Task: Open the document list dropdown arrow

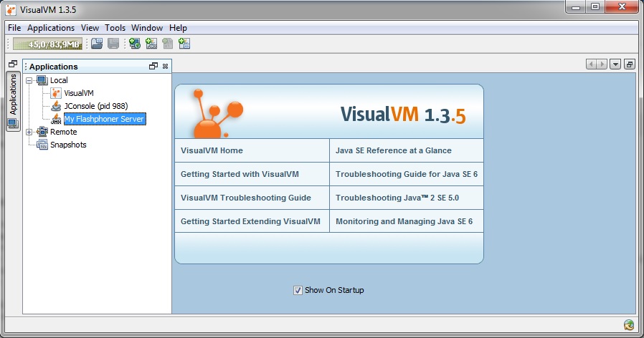Action: tap(615, 64)
